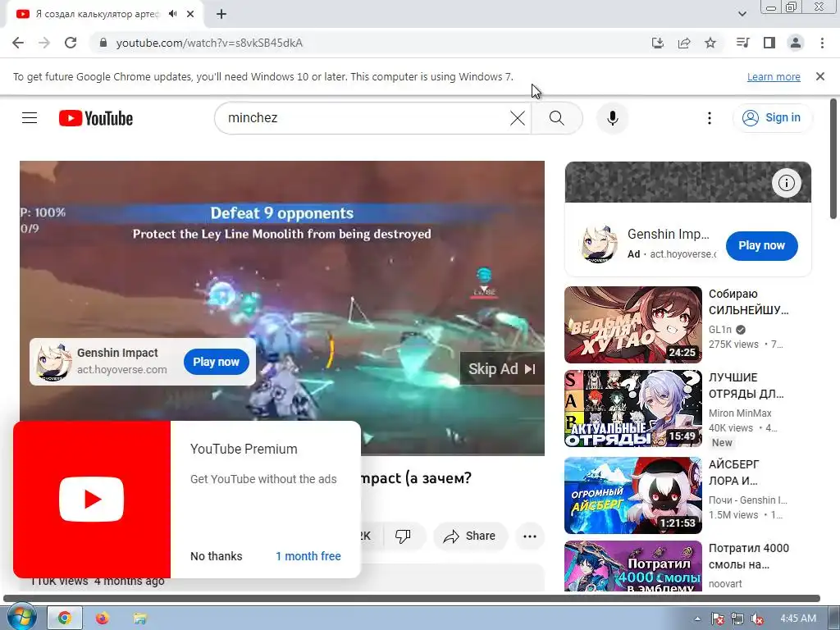This screenshot has height=630, width=840.
Task: Open Miron MinMax channel name
Action: point(740,413)
